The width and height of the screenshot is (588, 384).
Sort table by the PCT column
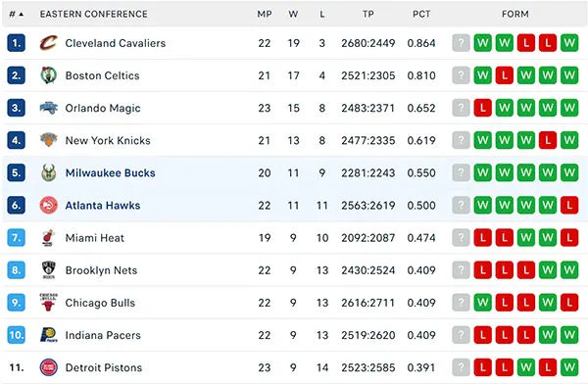pos(421,15)
